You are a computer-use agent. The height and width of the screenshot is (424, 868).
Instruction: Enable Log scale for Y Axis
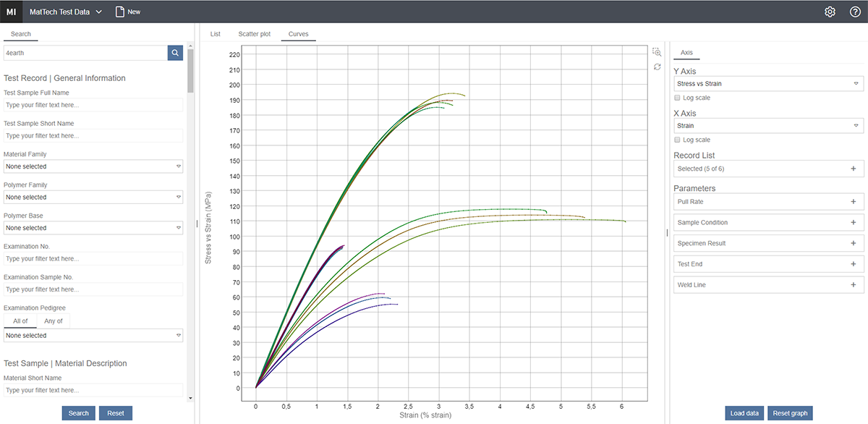677,98
